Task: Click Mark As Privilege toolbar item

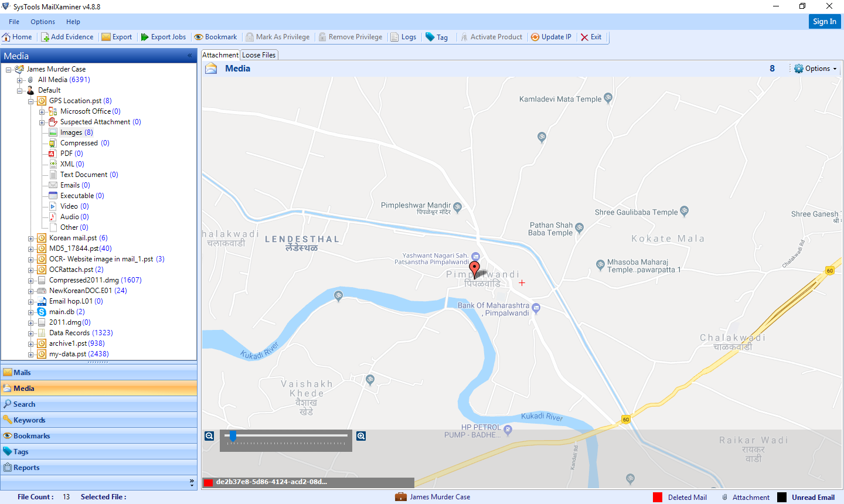Action: tap(278, 37)
